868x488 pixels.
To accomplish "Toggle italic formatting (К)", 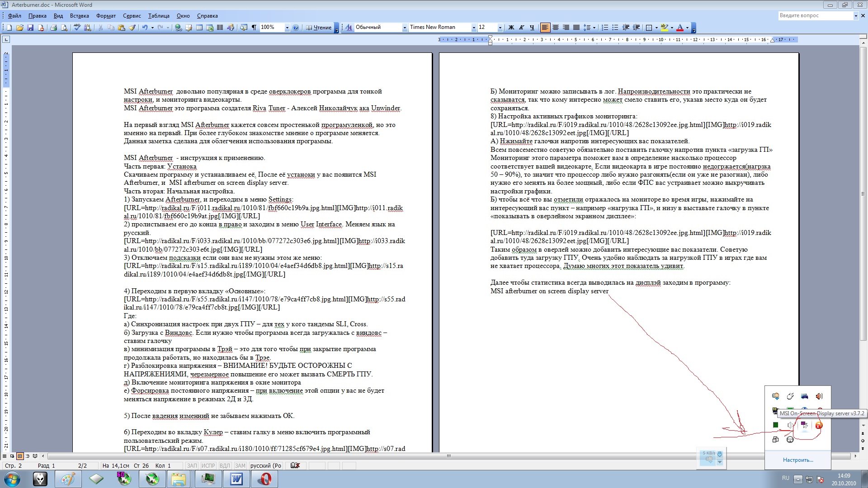I will click(x=521, y=28).
